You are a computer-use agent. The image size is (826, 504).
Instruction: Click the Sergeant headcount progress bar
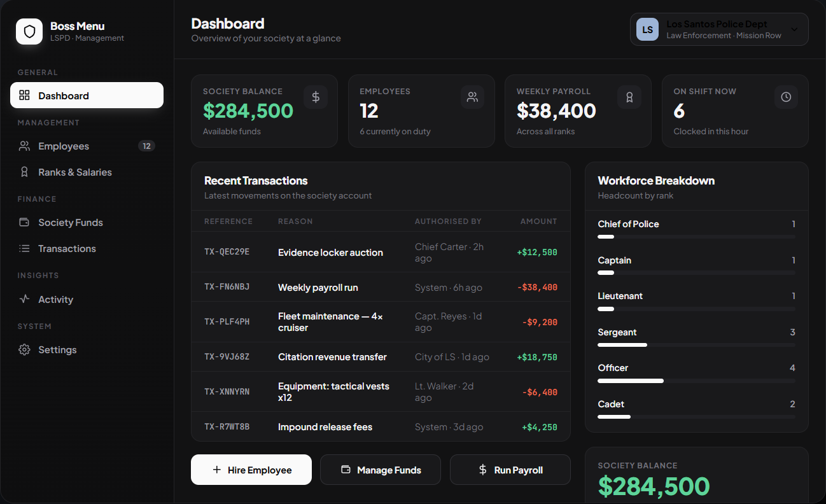pyautogui.click(x=697, y=345)
